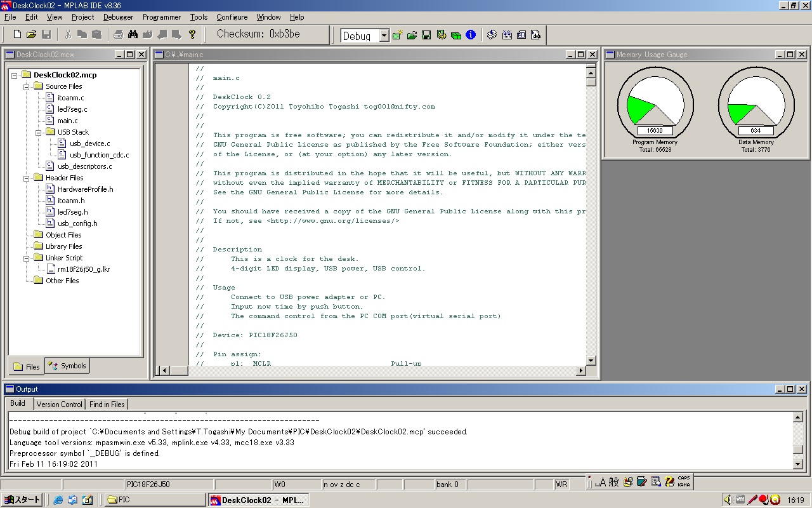Select HardwareProfile.h header file
The height and width of the screenshot is (508, 812).
(x=85, y=189)
